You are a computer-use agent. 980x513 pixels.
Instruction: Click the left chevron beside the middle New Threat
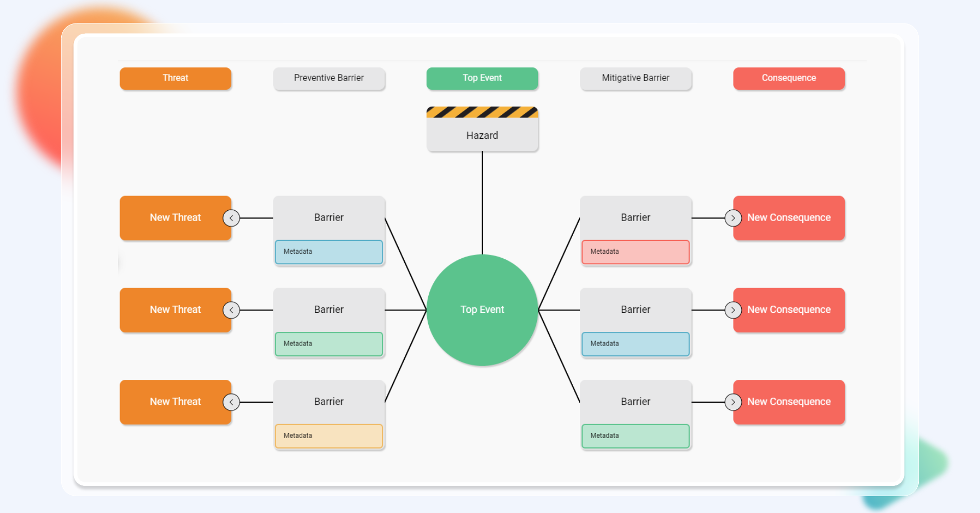(231, 310)
